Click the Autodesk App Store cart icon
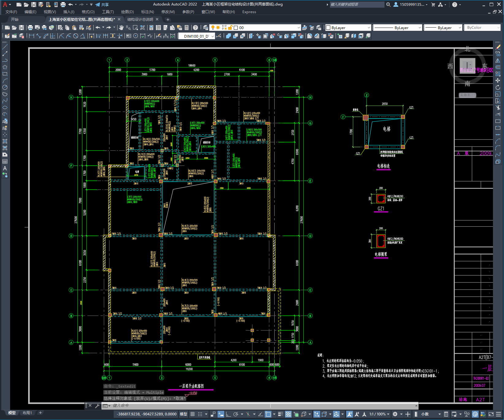This screenshot has width=504, height=420. [x=433, y=5]
